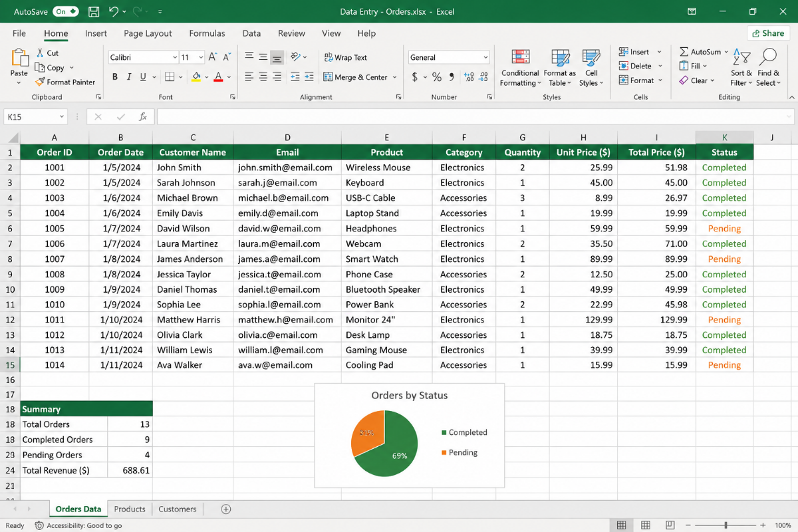The image size is (798, 532).
Task: Collapse the ribbon with chevron
Action: pos(791,97)
